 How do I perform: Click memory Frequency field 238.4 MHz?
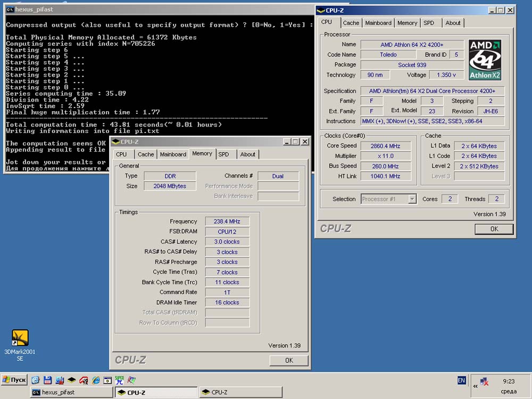pyautogui.click(x=227, y=221)
